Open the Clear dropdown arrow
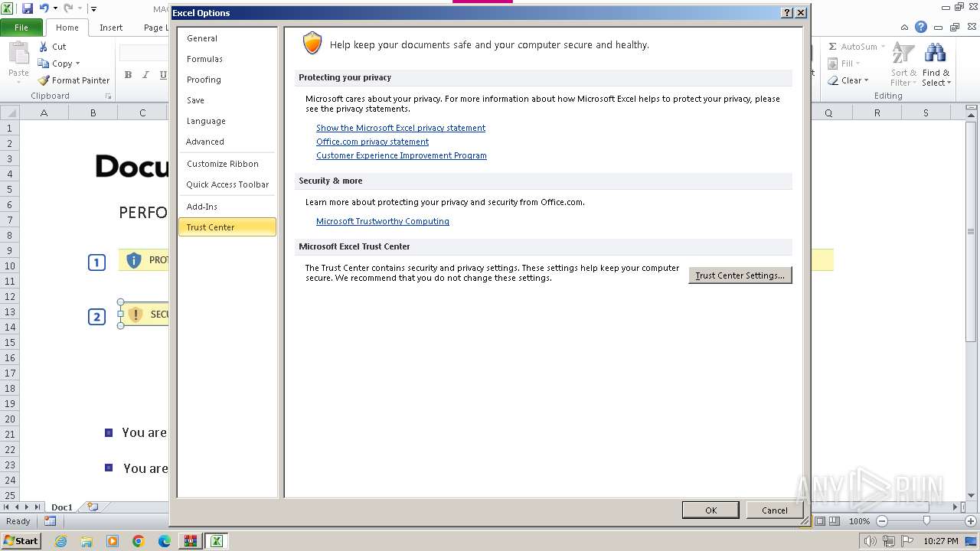 click(867, 80)
